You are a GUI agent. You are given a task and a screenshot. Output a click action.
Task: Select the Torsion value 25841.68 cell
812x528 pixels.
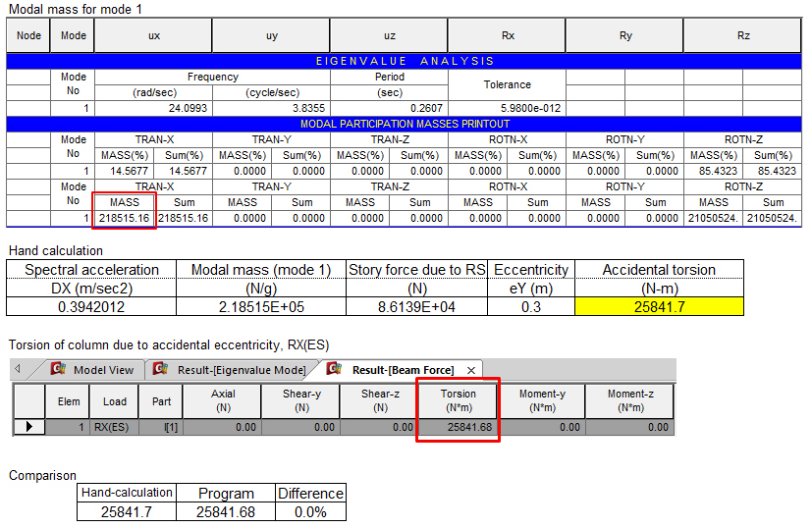point(459,427)
